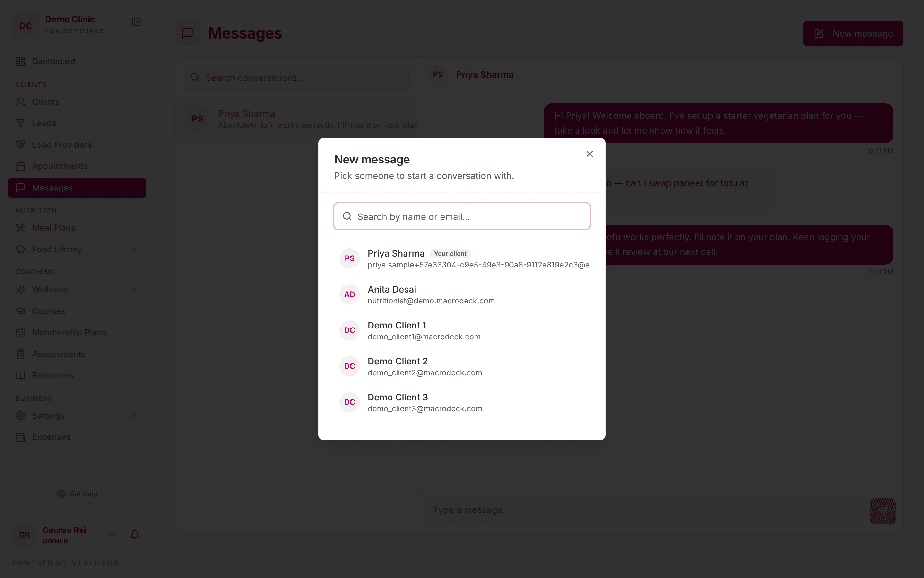Expand the Wellness submenu chevron
924x578 pixels.
134,289
